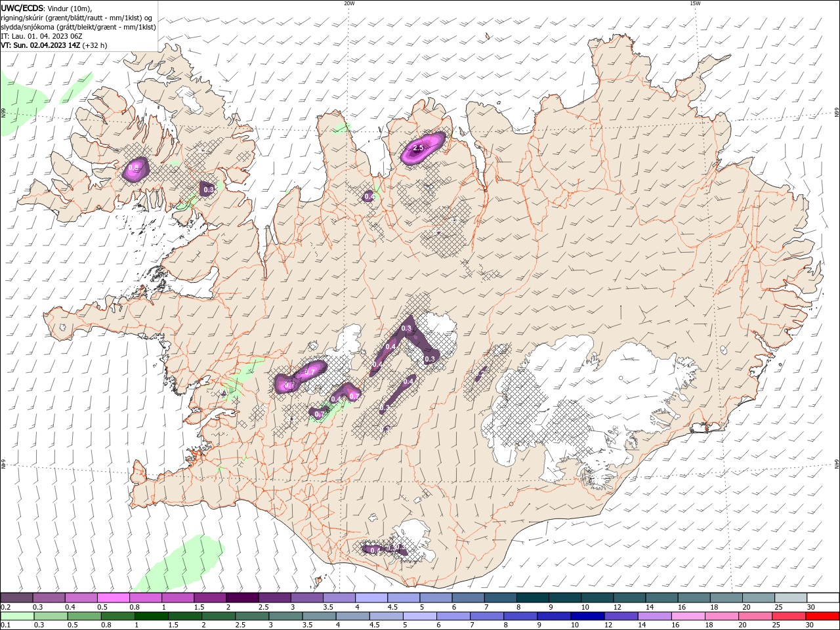Viewport: 840px width, 630px height.
Task: Click the '0.2' label in the top legend row
Action: [5, 607]
